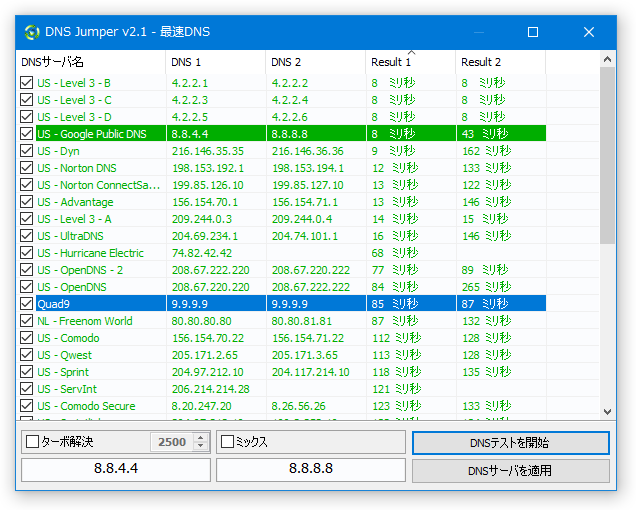Enable the ミックス checkbox

(x=228, y=441)
